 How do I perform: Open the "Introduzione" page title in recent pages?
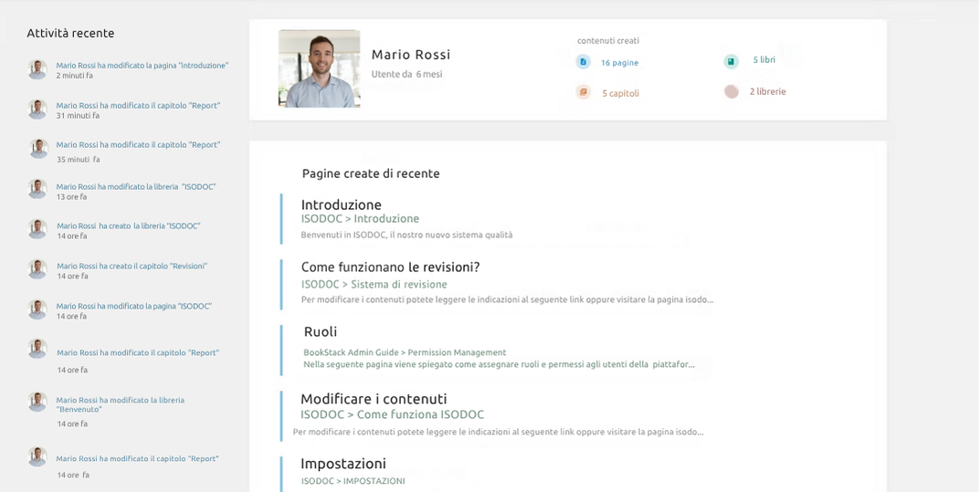[x=341, y=204]
